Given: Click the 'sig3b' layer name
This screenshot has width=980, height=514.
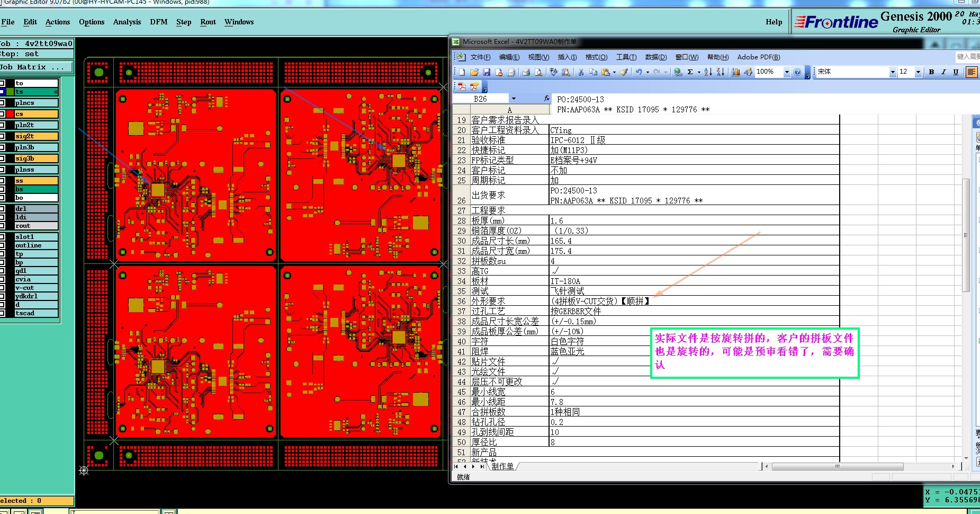Looking at the screenshot, I should [x=25, y=158].
